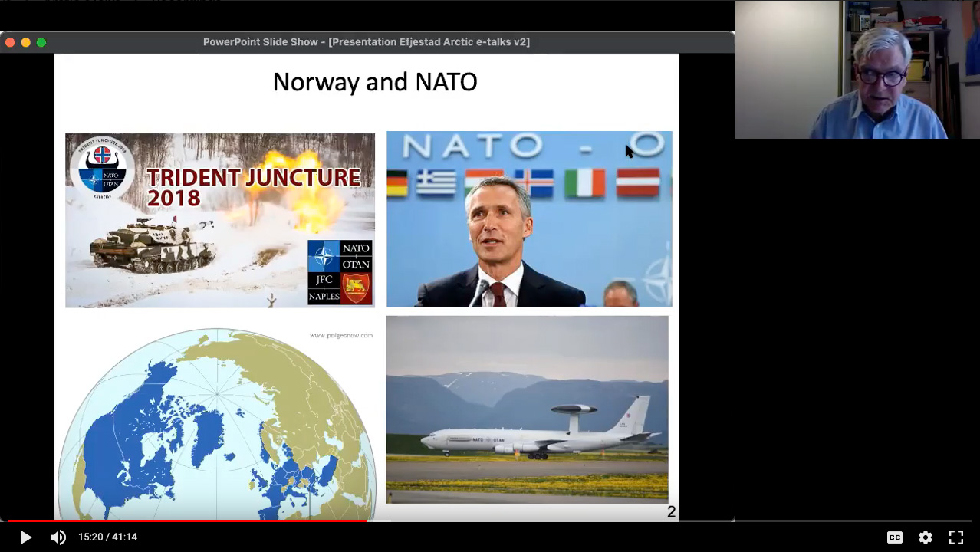Close the PowerPoint Slide Show window with the red button
Screen dimensions: 980x552
click(x=10, y=42)
